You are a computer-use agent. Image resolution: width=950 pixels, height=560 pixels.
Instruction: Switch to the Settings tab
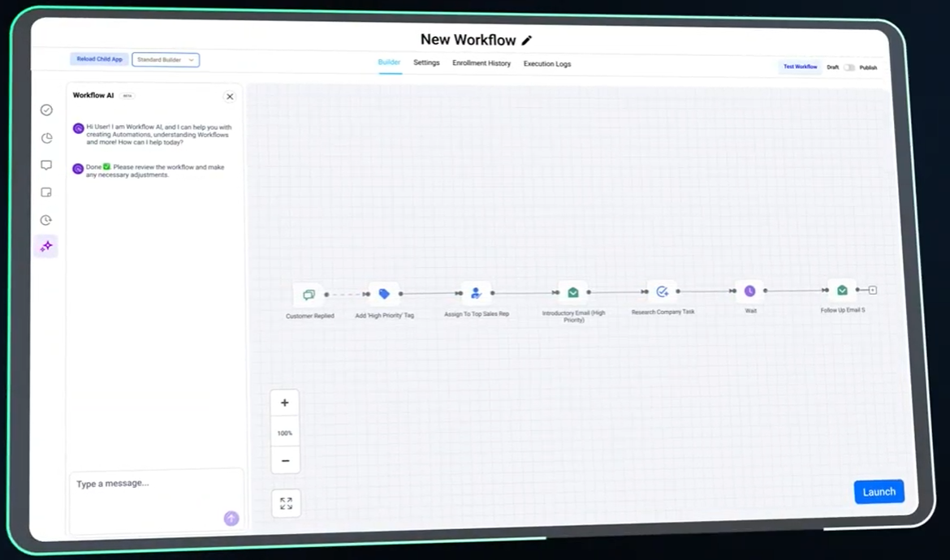426,62
